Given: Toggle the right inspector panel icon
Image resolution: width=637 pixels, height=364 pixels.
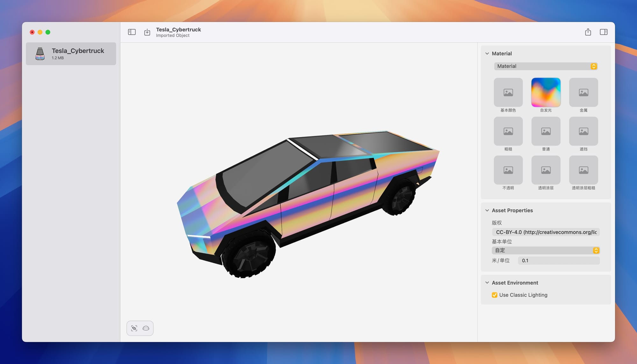Looking at the screenshot, I should [604, 32].
